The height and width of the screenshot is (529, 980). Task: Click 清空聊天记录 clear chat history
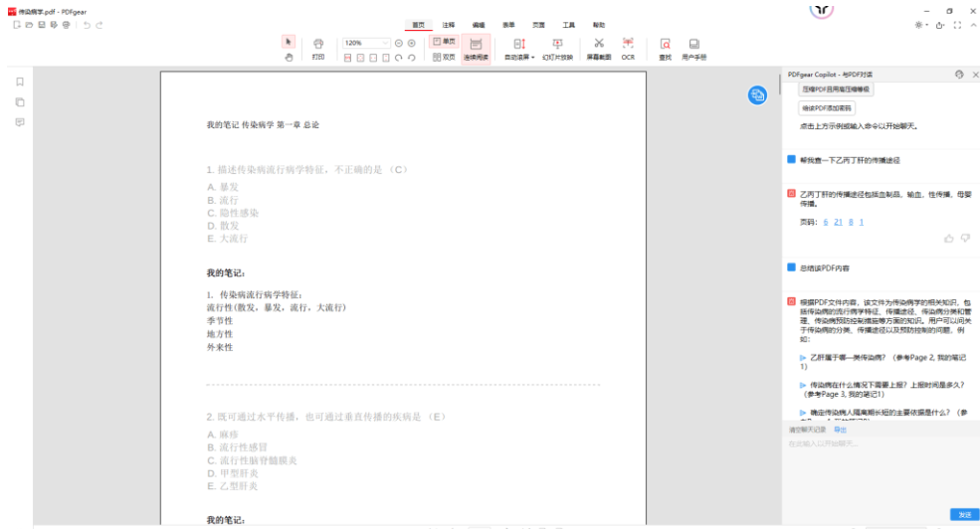pos(807,430)
